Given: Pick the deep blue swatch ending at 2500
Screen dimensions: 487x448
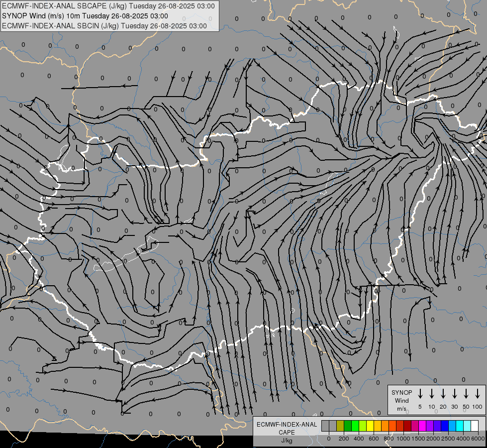Looking at the screenshot, I should [445, 426].
